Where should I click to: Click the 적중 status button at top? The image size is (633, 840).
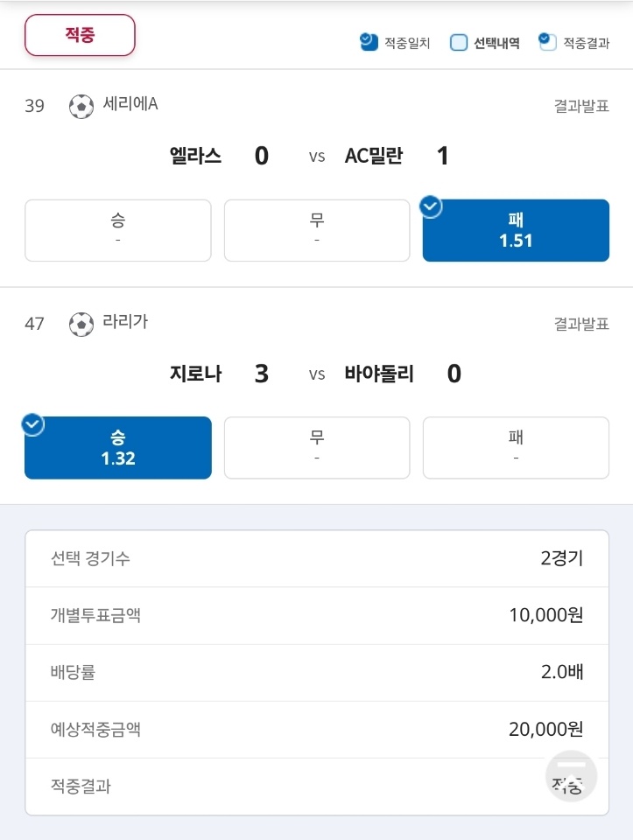[x=80, y=35]
